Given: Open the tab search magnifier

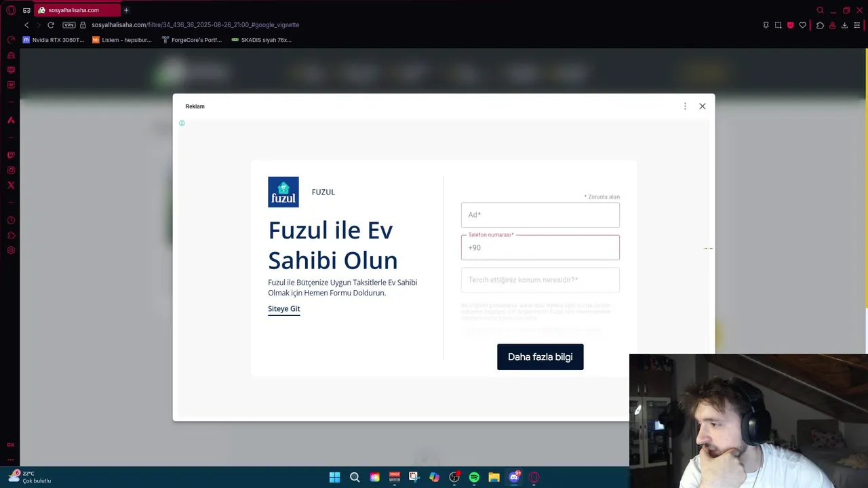Looking at the screenshot, I should click(820, 10).
